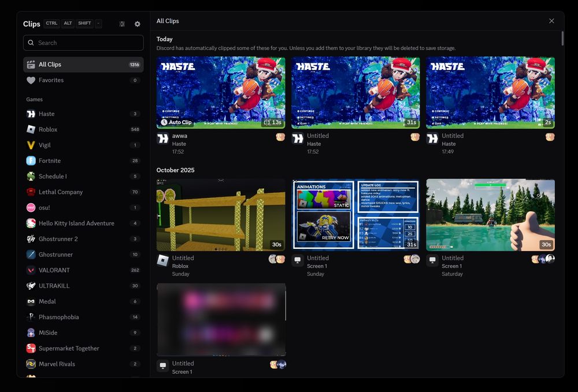This screenshot has height=392, width=578.
Task: Open the Roblox shelves clip thumbnail
Action: [x=221, y=215]
